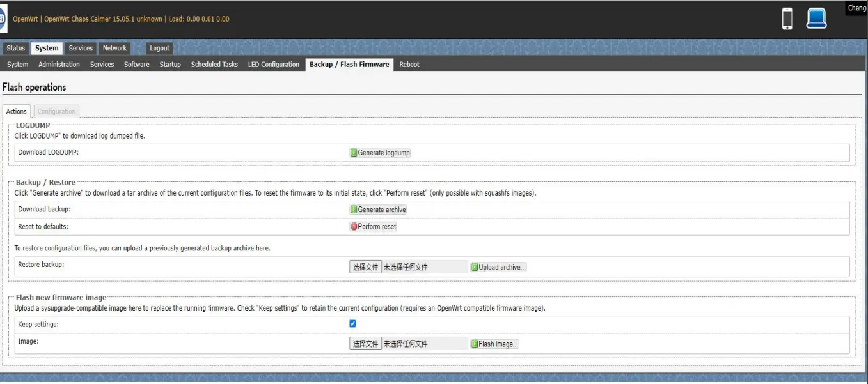Open the Scheduled Tasks submenu

click(214, 65)
